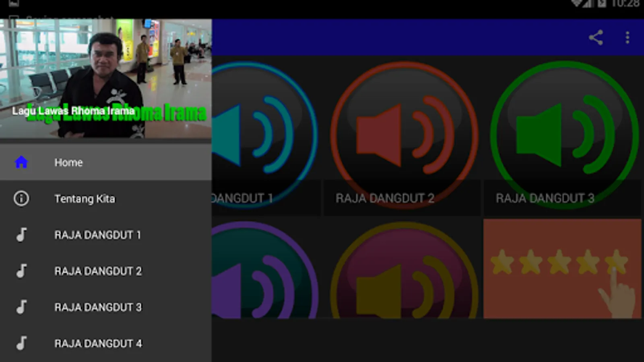The image size is (644, 362).
Task: Tap the purple speaker icon tile
Action: [266, 269]
